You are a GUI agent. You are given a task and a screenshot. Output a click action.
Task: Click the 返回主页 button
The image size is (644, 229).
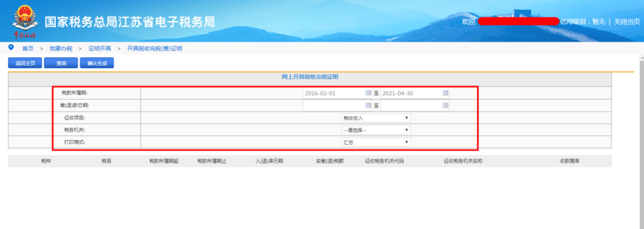pos(25,63)
